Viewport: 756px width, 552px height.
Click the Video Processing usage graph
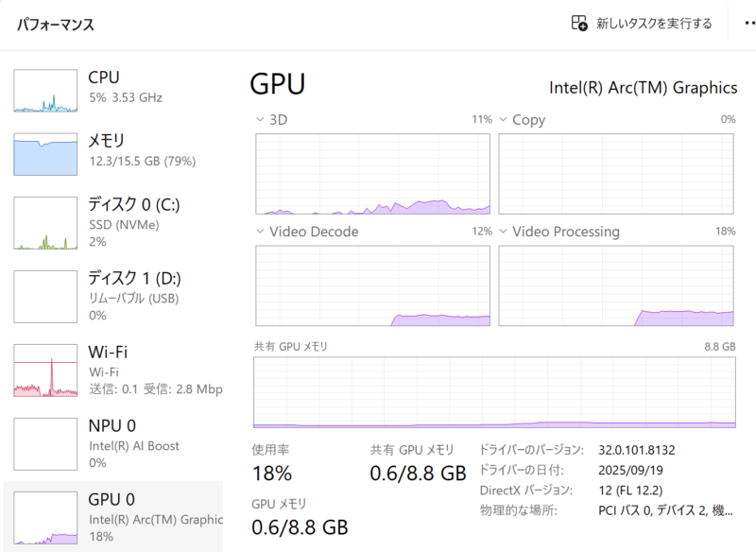click(616, 285)
